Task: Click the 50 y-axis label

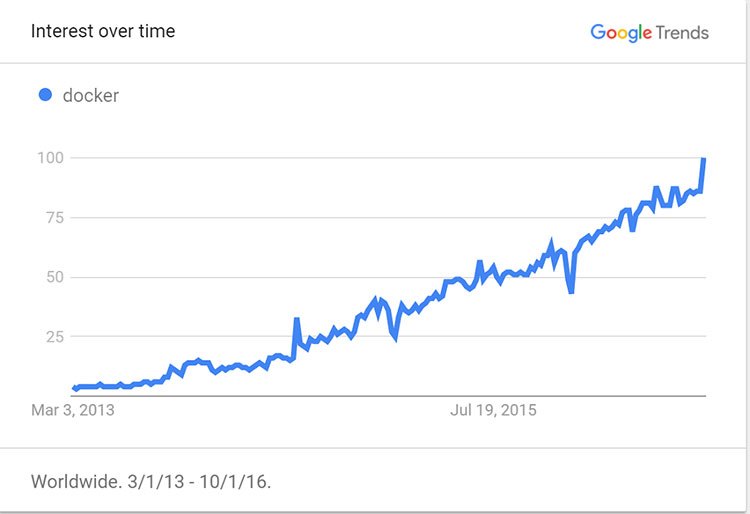Action: click(x=55, y=277)
